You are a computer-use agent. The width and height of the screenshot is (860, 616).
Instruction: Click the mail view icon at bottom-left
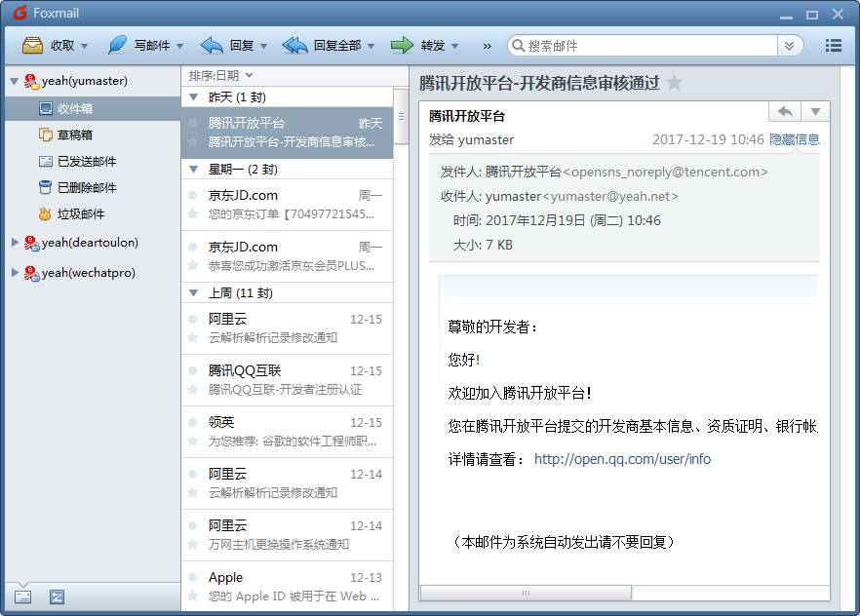(x=23, y=597)
